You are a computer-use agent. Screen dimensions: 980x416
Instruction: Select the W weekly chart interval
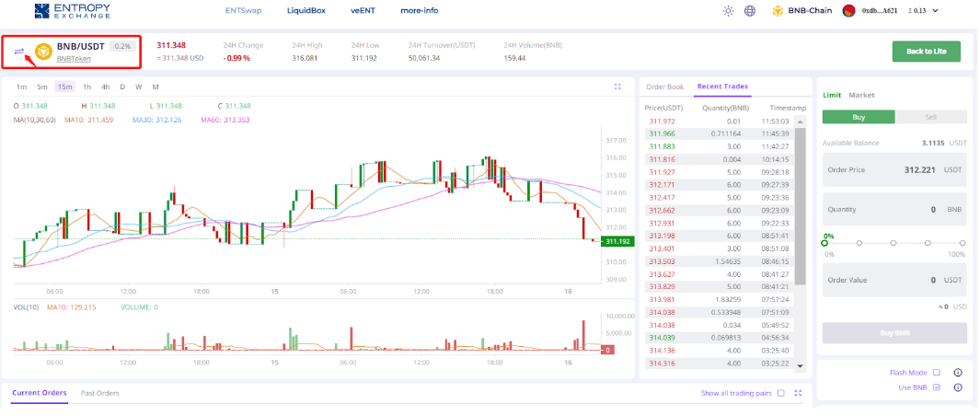point(138,87)
